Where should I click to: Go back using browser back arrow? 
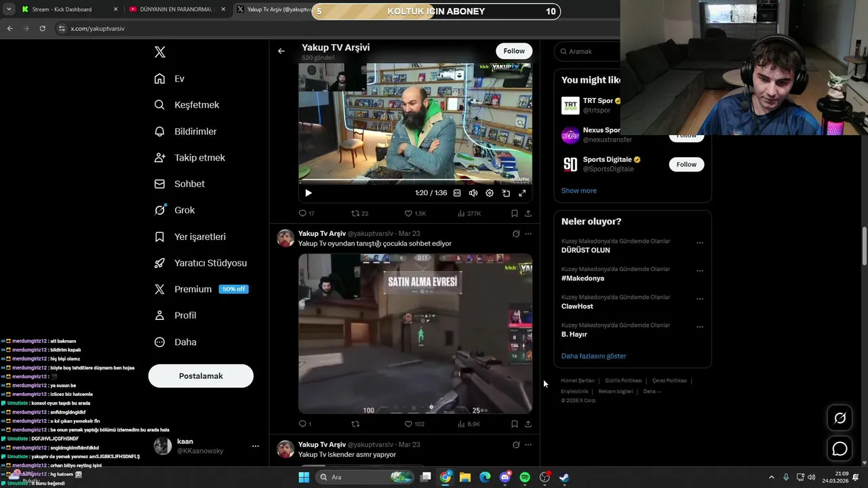9,28
